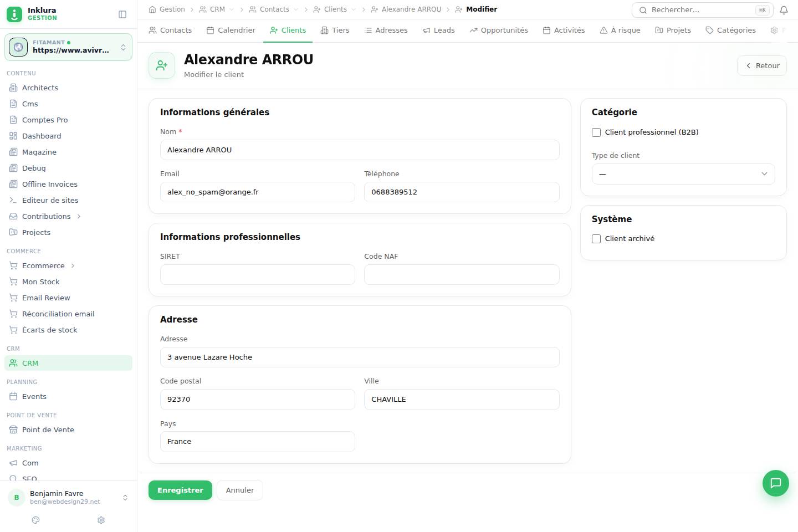798x532 pixels.
Task: Open the Alexandre ARROU breadcrumb link
Action: (406, 9)
